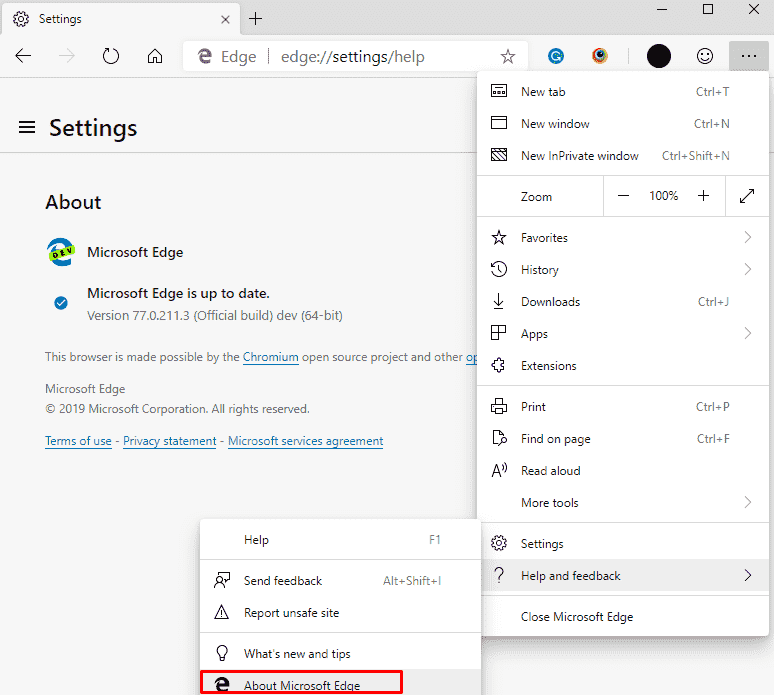Viewport: 774px width, 695px height.
Task: Choose Report unsafe site
Action: click(x=341, y=613)
